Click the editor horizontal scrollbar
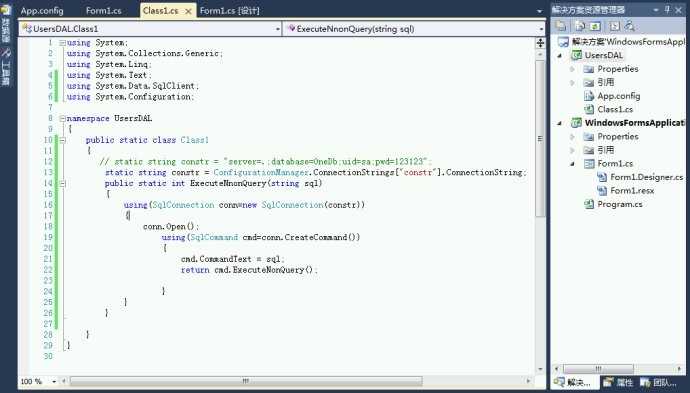690x393 pixels. (246, 381)
